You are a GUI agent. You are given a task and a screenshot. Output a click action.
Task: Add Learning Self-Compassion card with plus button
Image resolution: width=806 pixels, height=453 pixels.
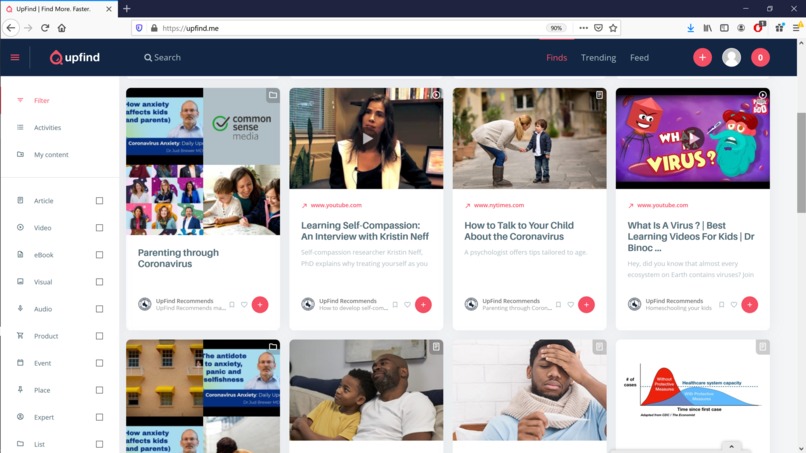coord(423,304)
